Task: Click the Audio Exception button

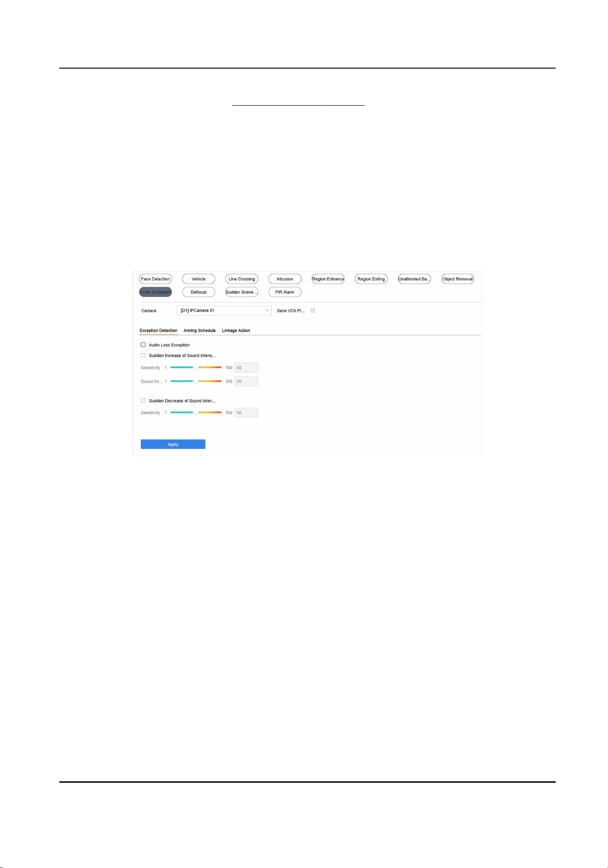Action: (155, 292)
